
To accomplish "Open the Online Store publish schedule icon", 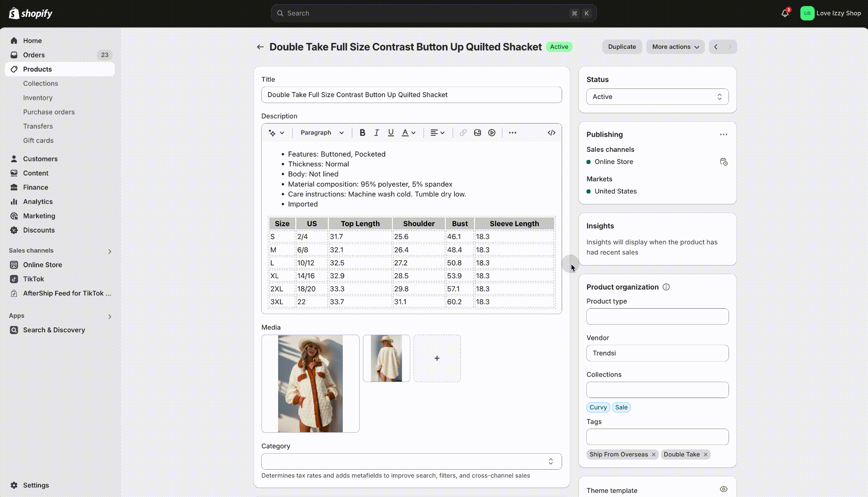I will tap(723, 162).
